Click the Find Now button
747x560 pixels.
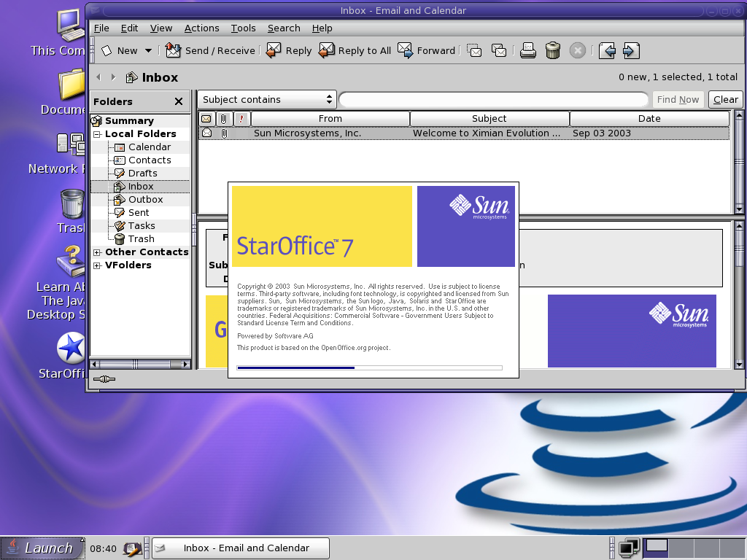click(678, 99)
